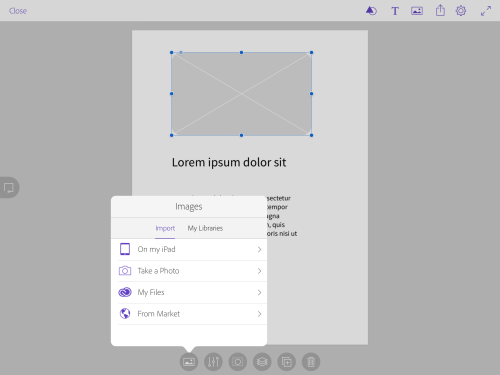Click the body paragraph text block
This screenshot has width=500, height=375.
(282, 216)
